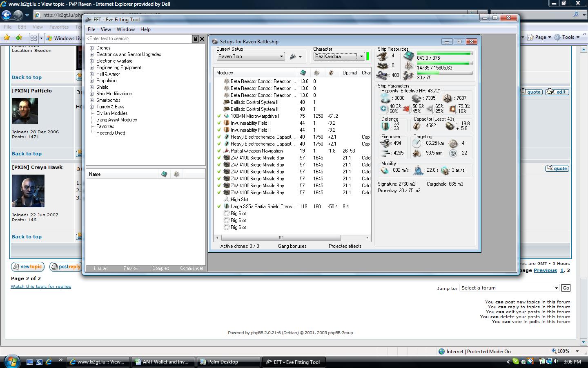This screenshot has width=588, height=368.
Task: Expand the Electronic Warfare category
Action: (x=92, y=61)
